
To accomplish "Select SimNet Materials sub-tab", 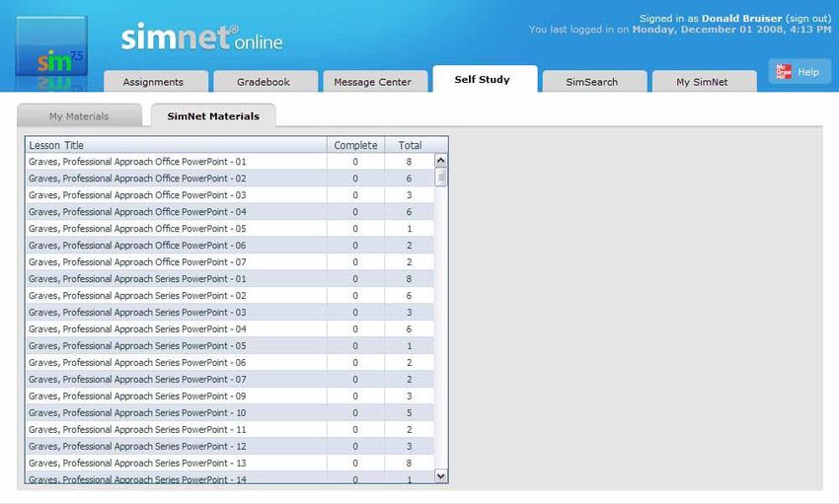I will pyautogui.click(x=213, y=116).
